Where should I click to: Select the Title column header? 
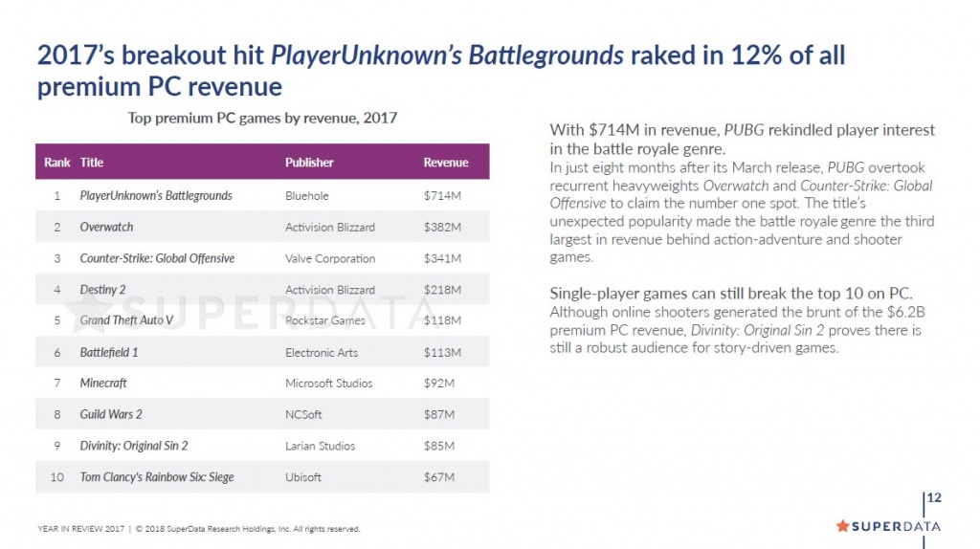[x=92, y=163]
